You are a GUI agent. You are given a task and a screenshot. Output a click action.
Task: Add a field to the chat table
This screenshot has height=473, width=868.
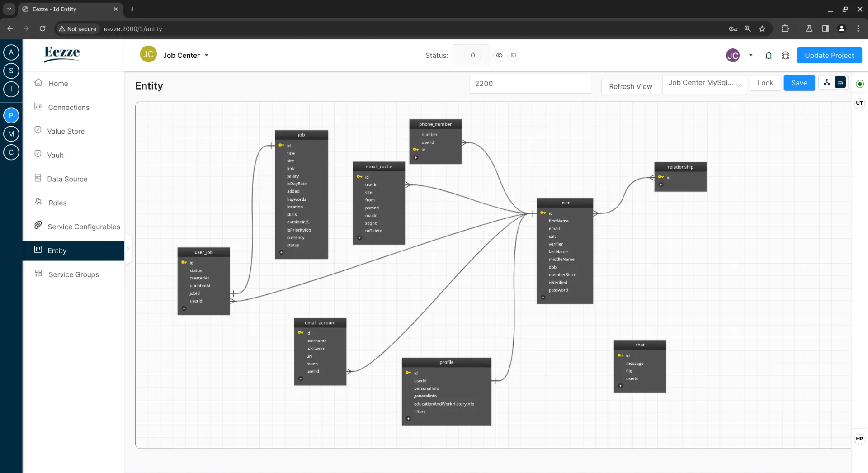(x=620, y=386)
